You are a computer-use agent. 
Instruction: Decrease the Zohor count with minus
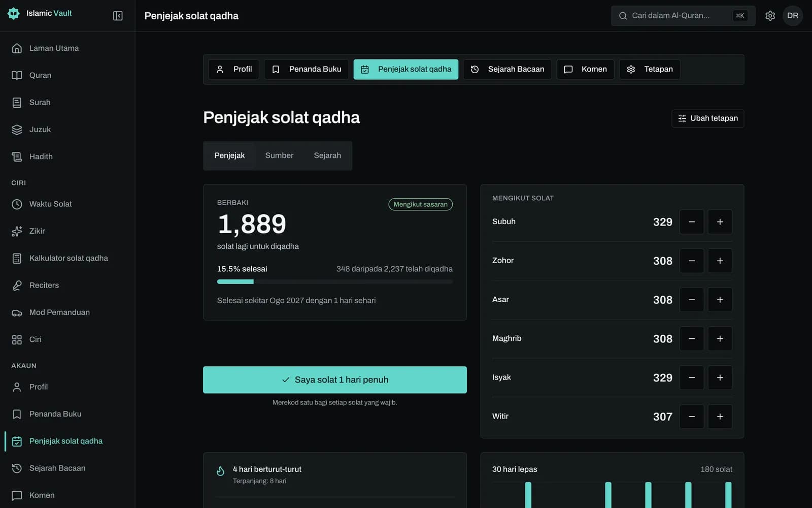click(x=692, y=261)
